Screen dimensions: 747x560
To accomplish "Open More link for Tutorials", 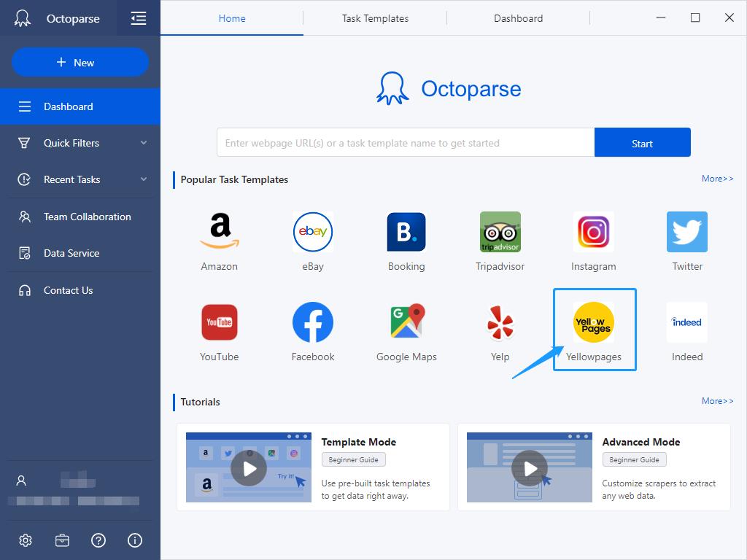I will click(x=717, y=401).
